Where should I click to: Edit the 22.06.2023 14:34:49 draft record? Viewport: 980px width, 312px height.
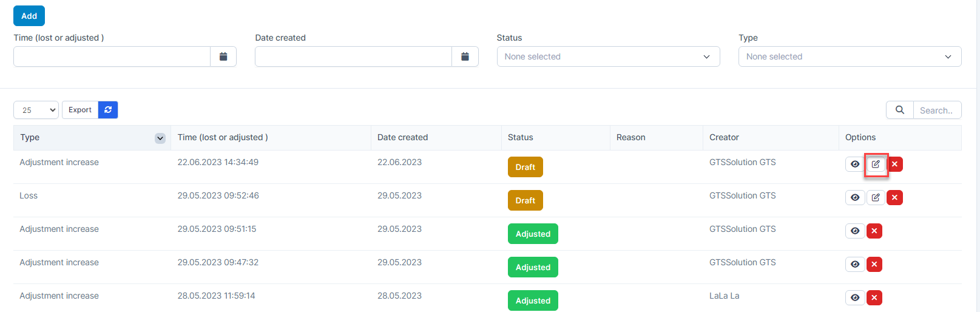coord(876,164)
